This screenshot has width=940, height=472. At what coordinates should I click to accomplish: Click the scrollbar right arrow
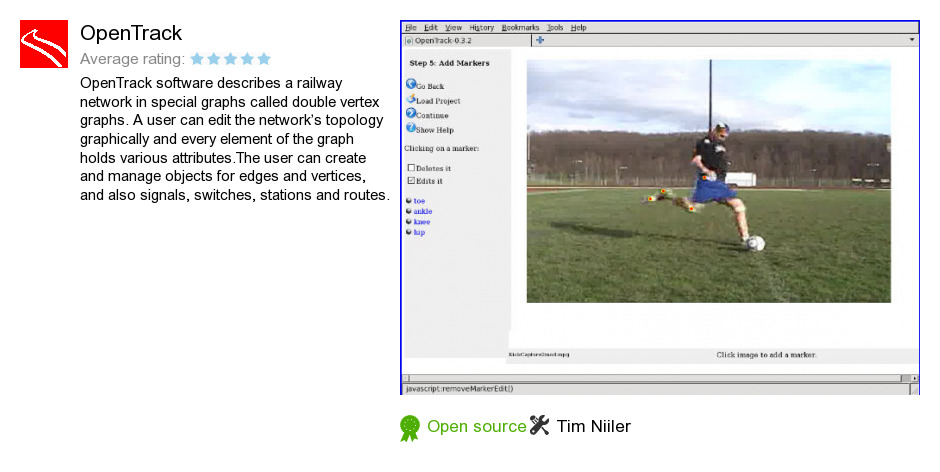point(914,378)
